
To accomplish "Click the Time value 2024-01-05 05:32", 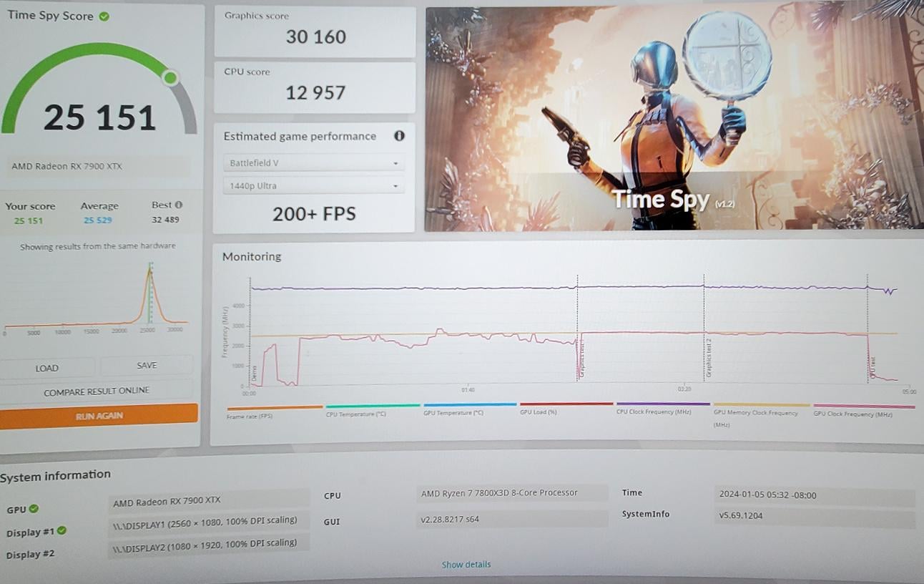I will coord(815,495).
